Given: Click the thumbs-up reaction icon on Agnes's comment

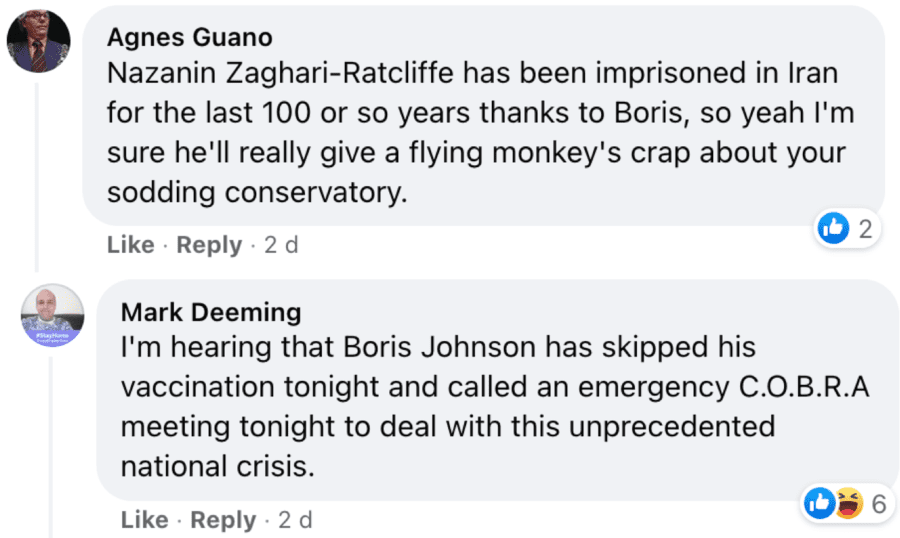Looking at the screenshot, I should [833, 229].
